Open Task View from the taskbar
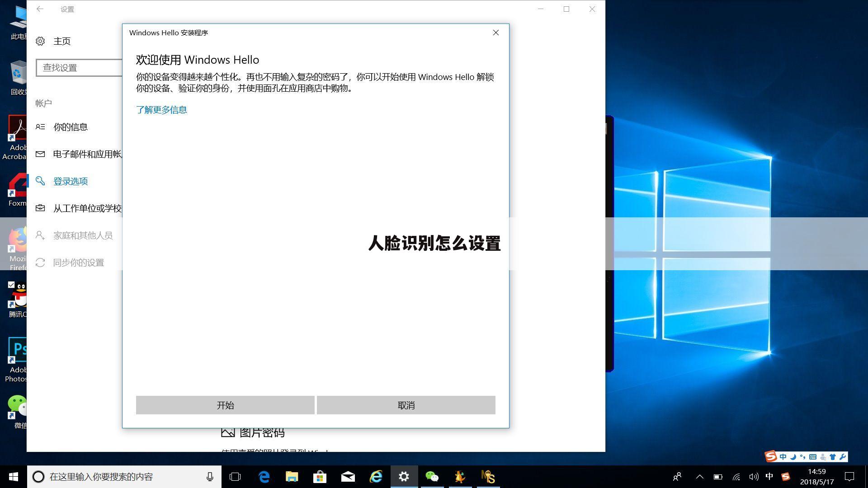Screen dimensions: 868x488 (x=235, y=477)
